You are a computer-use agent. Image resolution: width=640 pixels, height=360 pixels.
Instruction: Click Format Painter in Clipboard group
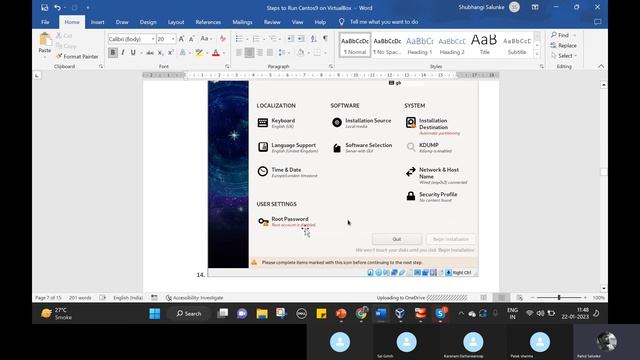(77, 56)
